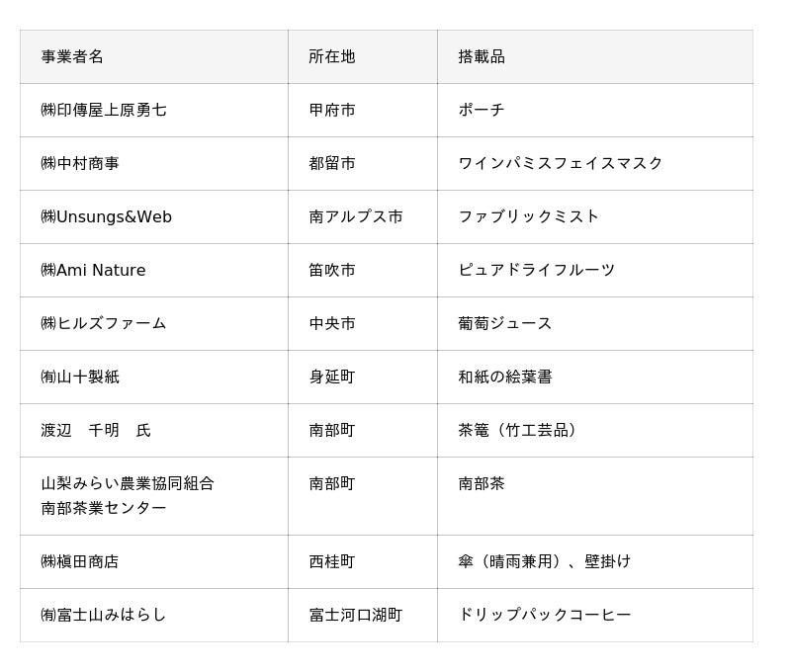Click the 南アルプス市 location cell

point(356,216)
